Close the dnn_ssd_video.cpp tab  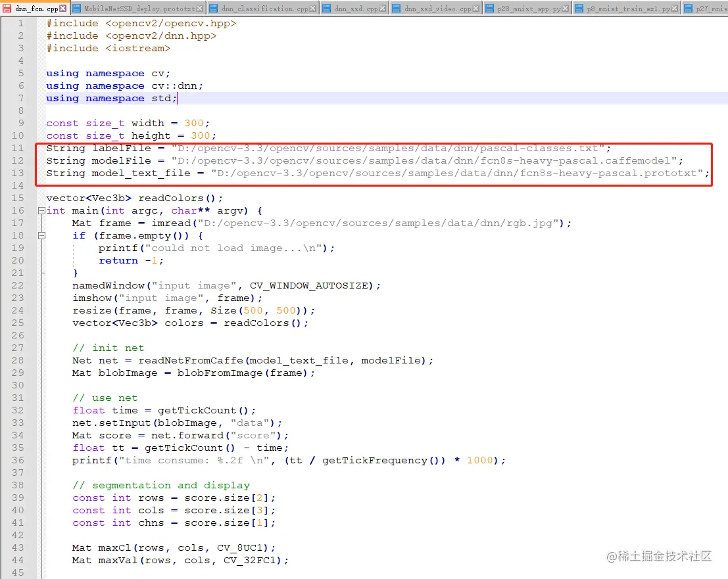point(475,9)
